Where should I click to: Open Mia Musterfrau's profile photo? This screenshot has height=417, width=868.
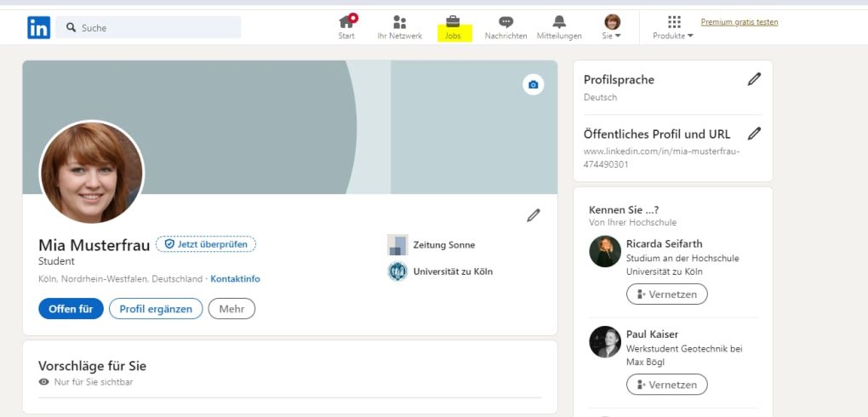pyautogui.click(x=92, y=173)
